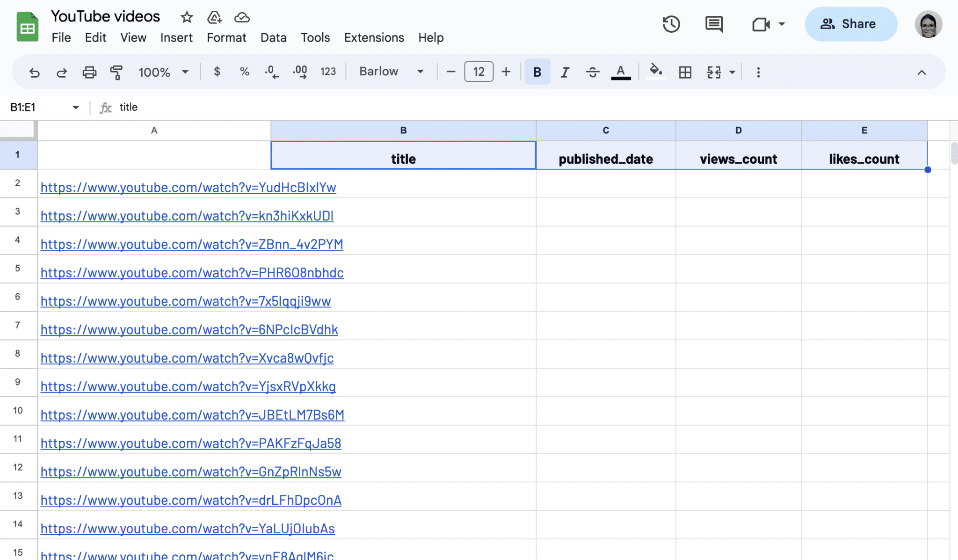The height and width of the screenshot is (560, 958).
Task: Open the YouTube link in row 5
Action: [x=192, y=273]
